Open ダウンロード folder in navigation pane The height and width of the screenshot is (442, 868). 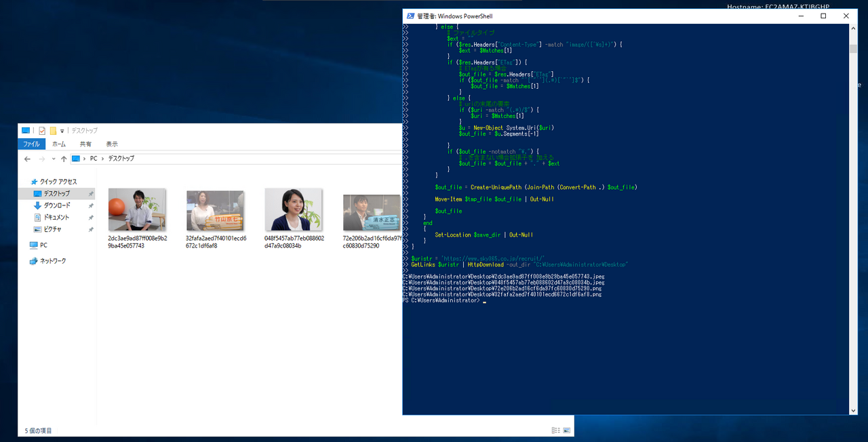click(x=57, y=205)
